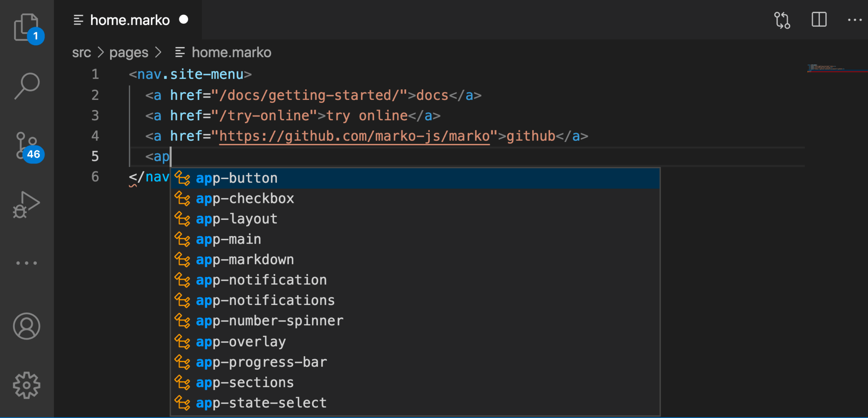Select the home.marko editor tab
868x418 pixels.
pos(130,19)
